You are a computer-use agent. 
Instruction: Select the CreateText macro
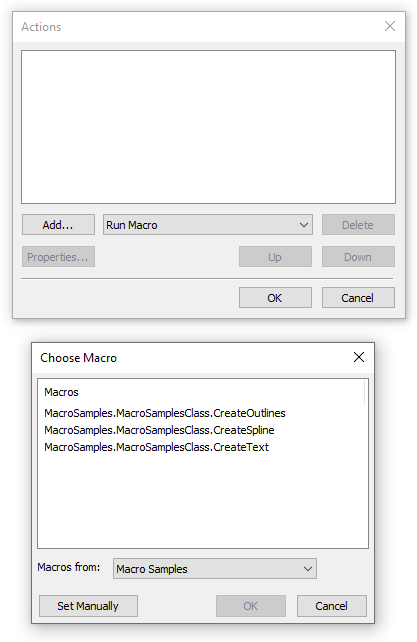[x=156, y=447]
